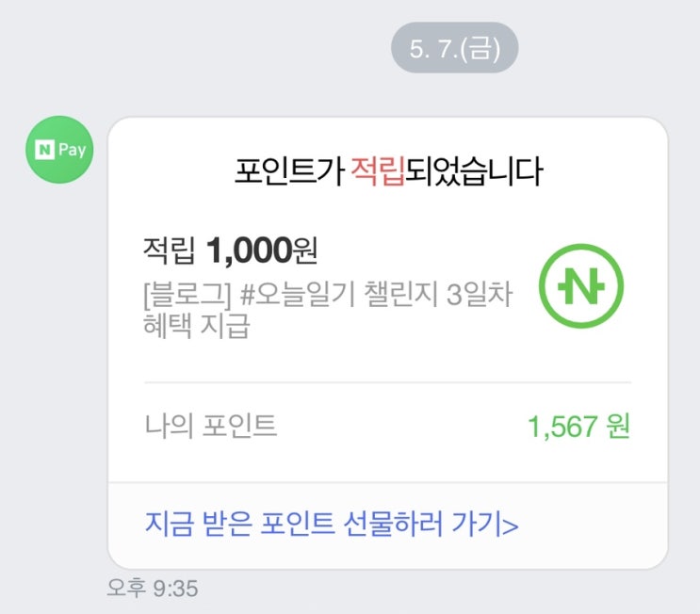Viewport: 700px width, 614px height.
Task: Click the 나의 포인트 label
Action: point(210,427)
